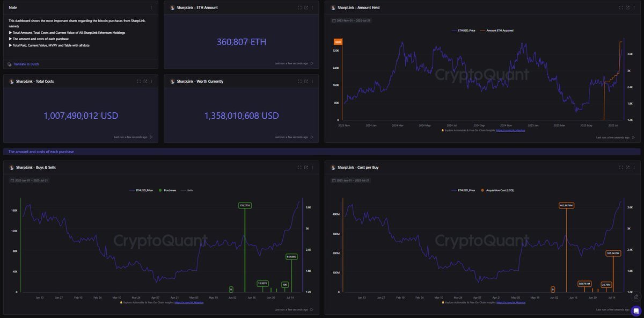Screen dimensions: 644x318
Task: Rerun the SharpLink - Amount Held chart query
Action: (634, 137)
